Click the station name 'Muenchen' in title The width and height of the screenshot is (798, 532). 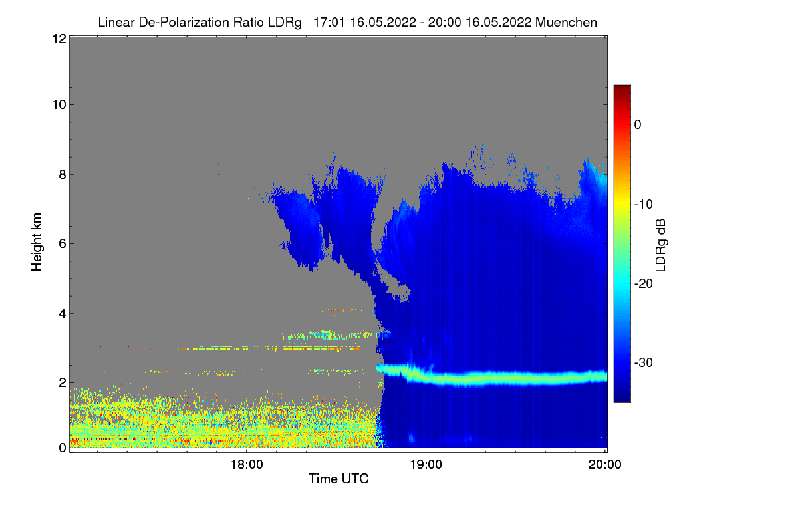[566, 22]
